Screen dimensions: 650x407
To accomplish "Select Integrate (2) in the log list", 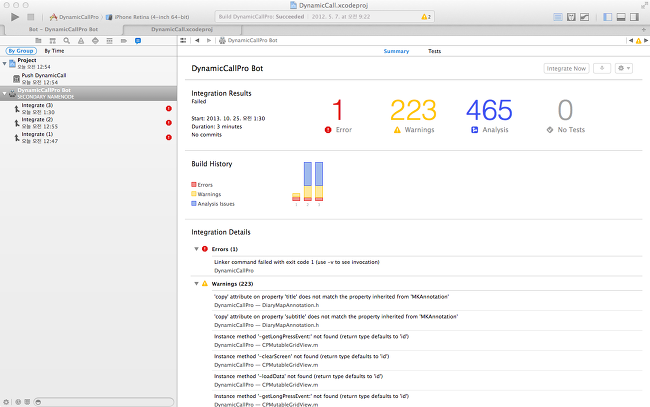I will click(x=88, y=123).
